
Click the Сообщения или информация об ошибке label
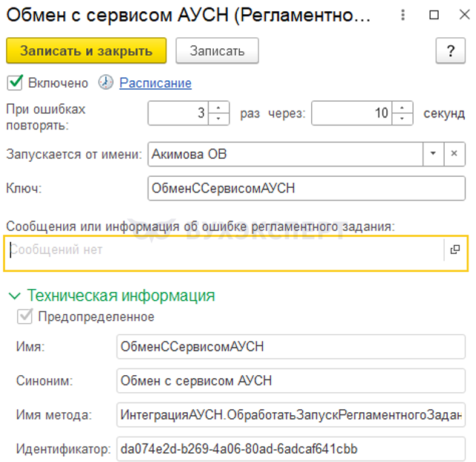pyautogui.click(x=200, y=227)
